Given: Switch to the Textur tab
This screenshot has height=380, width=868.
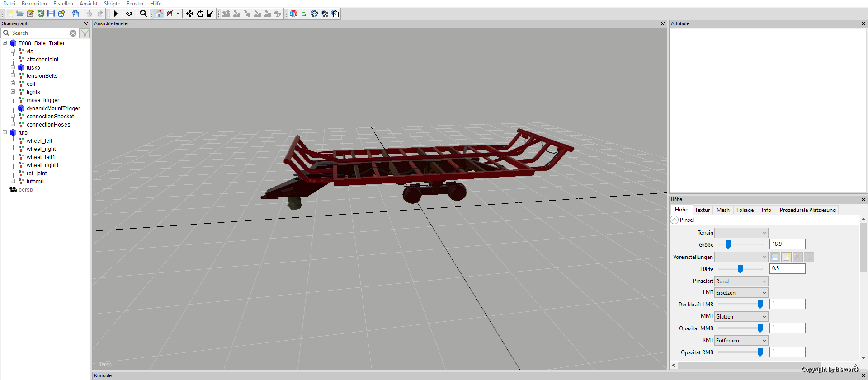Looking at the screenshot, I should [702, 210].
